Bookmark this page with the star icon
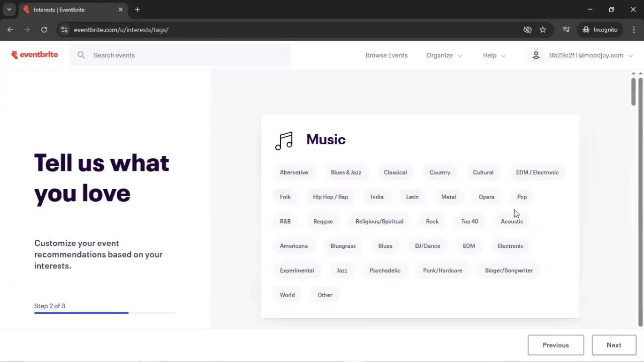Viewport: 644px width, 362px height. (x=542, y=30)
